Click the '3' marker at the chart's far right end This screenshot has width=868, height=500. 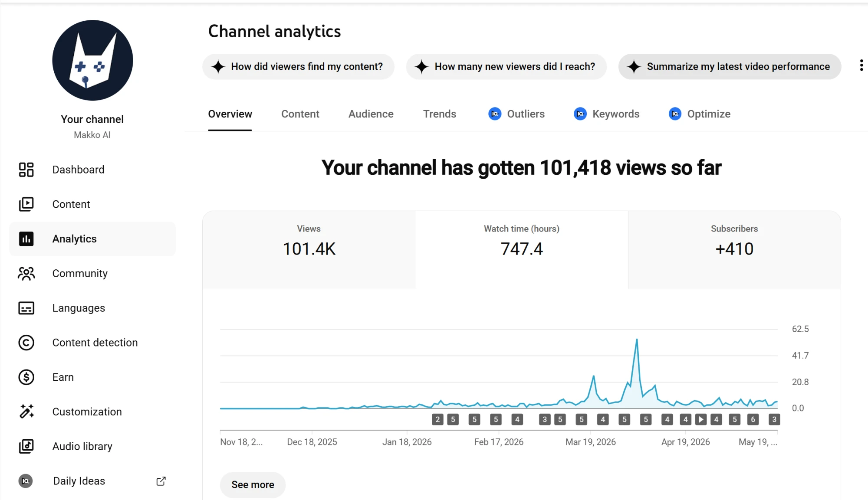pos(774,419)
